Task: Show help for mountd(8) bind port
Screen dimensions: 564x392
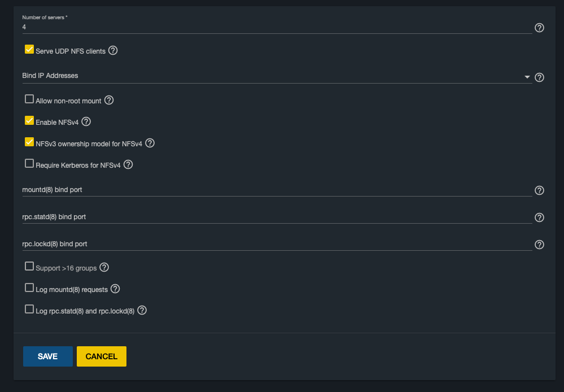Action: tap(539, 190)
